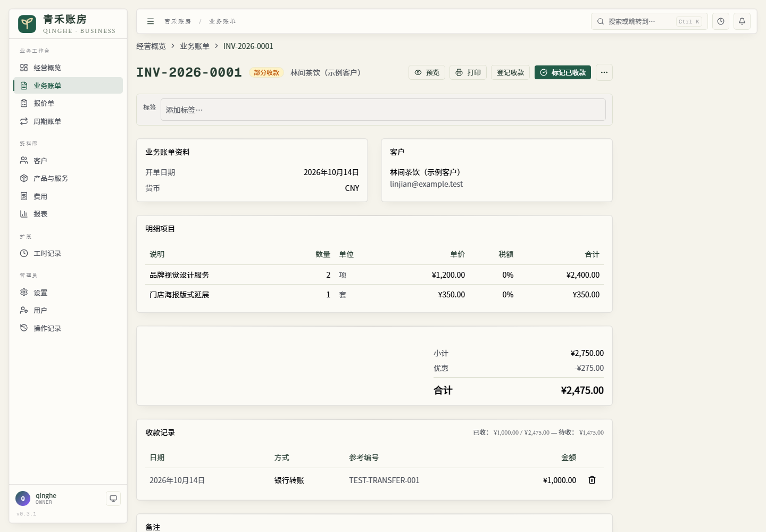Click the display theme monitor icon
This screenshot has height=532, width=766.
(113, 498)
